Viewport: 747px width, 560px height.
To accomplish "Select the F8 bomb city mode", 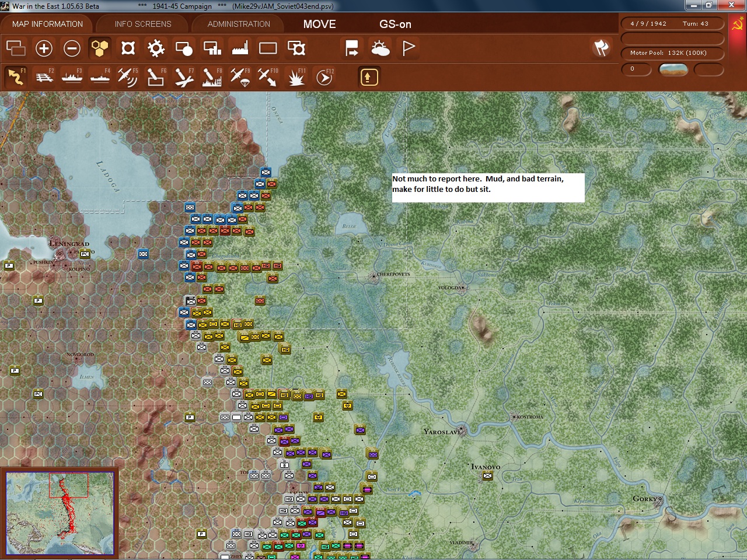I will tap(212, 76).
